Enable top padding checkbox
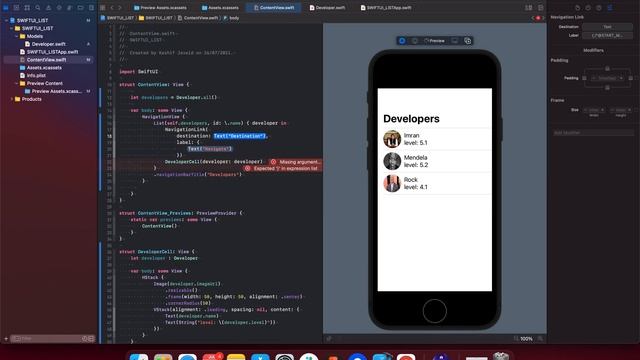The height and width of the screenshot is (360, 640). click(607, 69)
